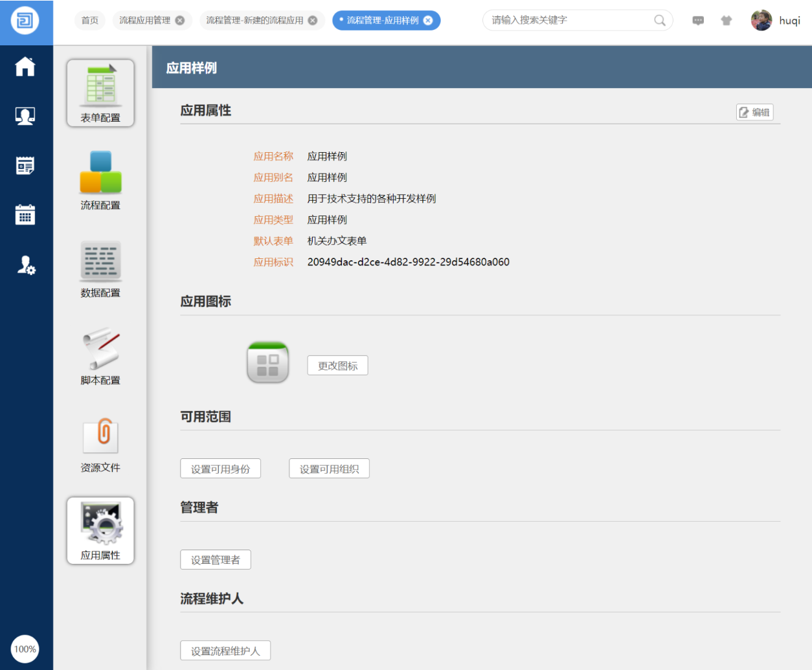Viewport: 812px width, 670px height.
Task: Click 设置流程维护人 button
Action: (x=225, y=651)
